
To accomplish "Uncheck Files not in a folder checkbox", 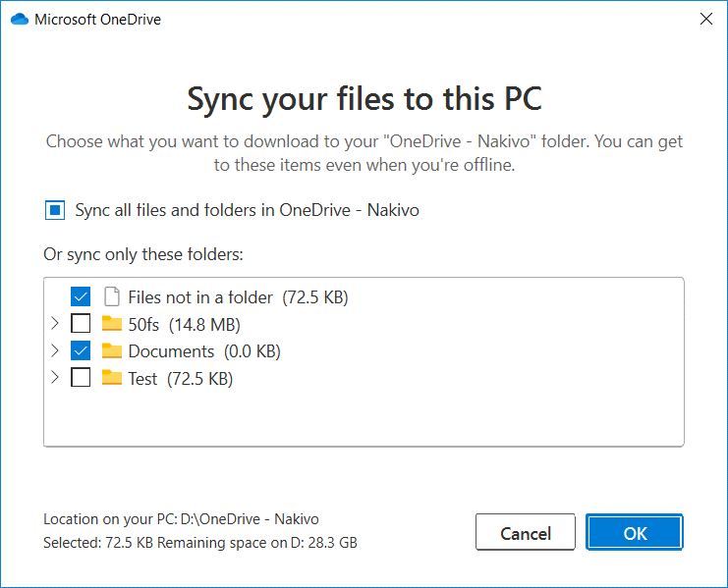I will click(x=81, y=296).
